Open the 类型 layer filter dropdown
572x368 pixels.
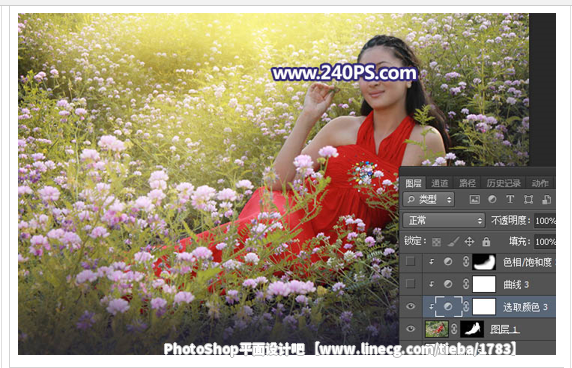(429, 200)
